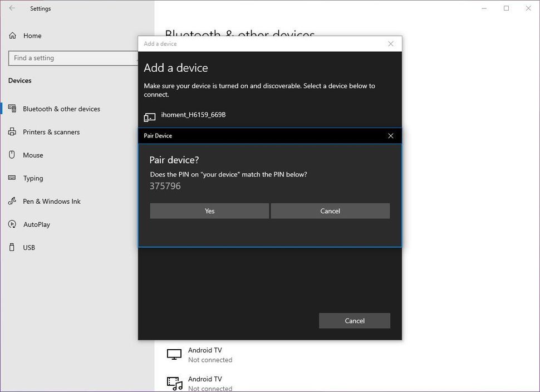Viewport: 540px width, 392px height.
Task: Click the AutoPlay icon
Action: (12, 224)
